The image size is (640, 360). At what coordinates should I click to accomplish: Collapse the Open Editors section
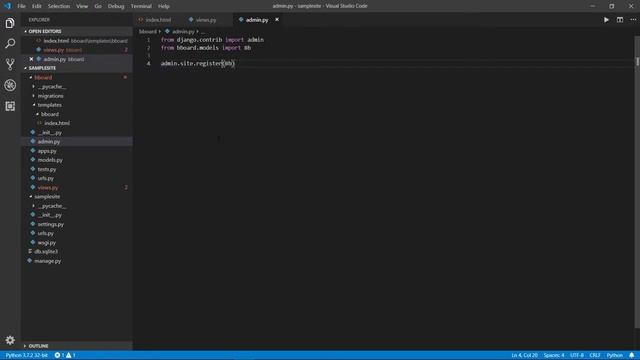(x=77, y=31)
